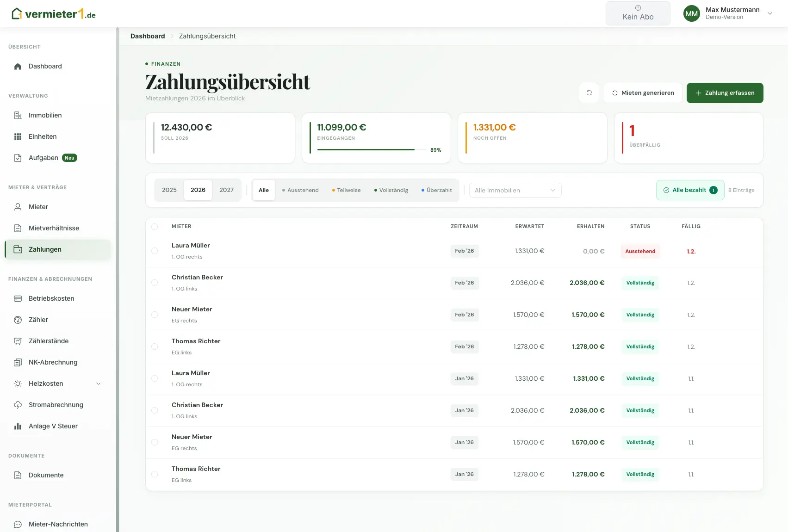Click the MM user avatar

click(x=692, y=13)
